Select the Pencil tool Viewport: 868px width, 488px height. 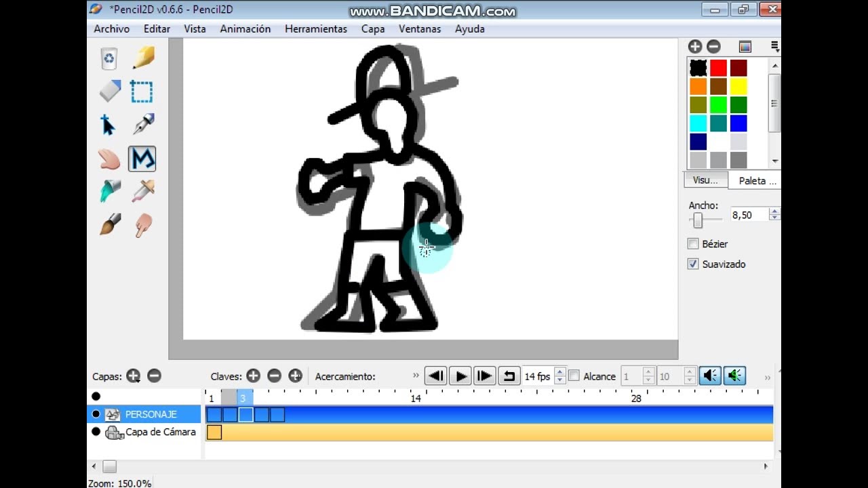(x=143, y=58)
